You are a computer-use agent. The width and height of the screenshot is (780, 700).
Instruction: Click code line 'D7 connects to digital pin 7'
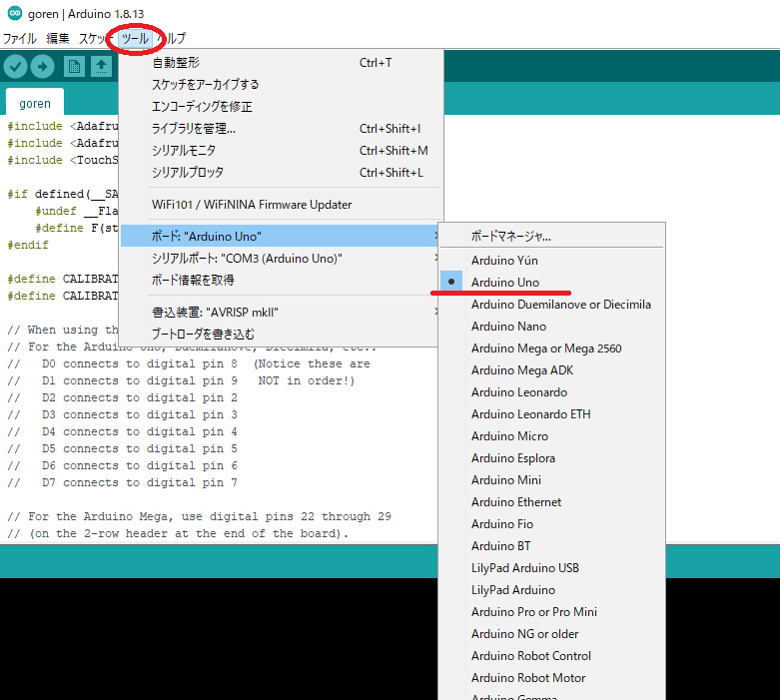click(123, 482)
